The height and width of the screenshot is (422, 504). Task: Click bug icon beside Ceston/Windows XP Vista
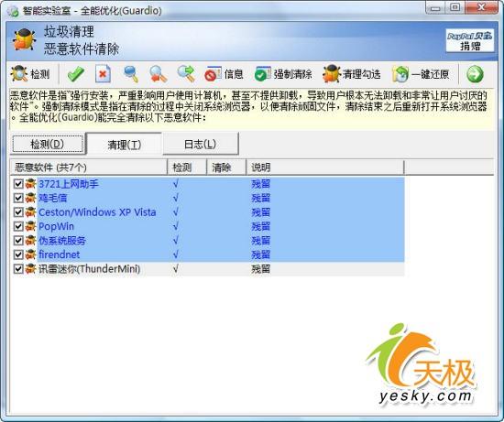[30, 212]
